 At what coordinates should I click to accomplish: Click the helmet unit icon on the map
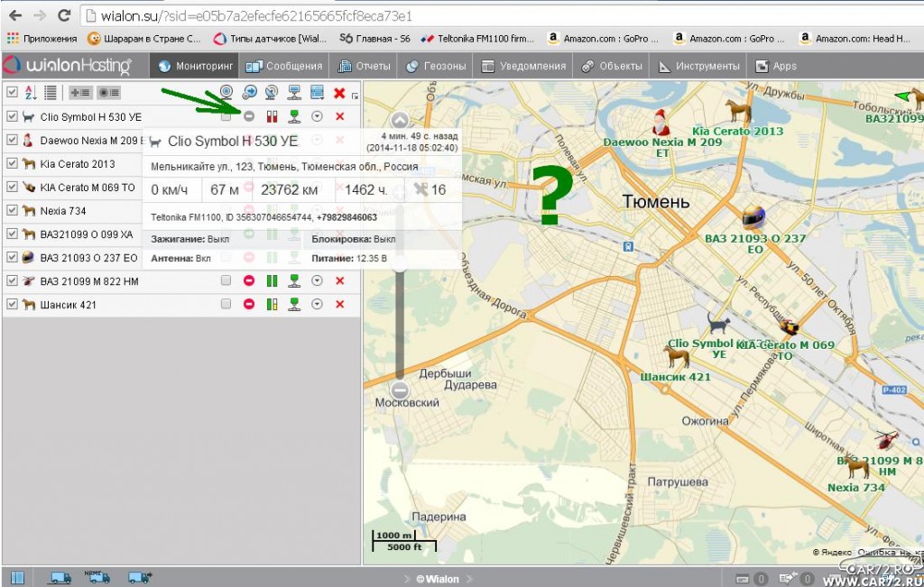tap(753, 218)
